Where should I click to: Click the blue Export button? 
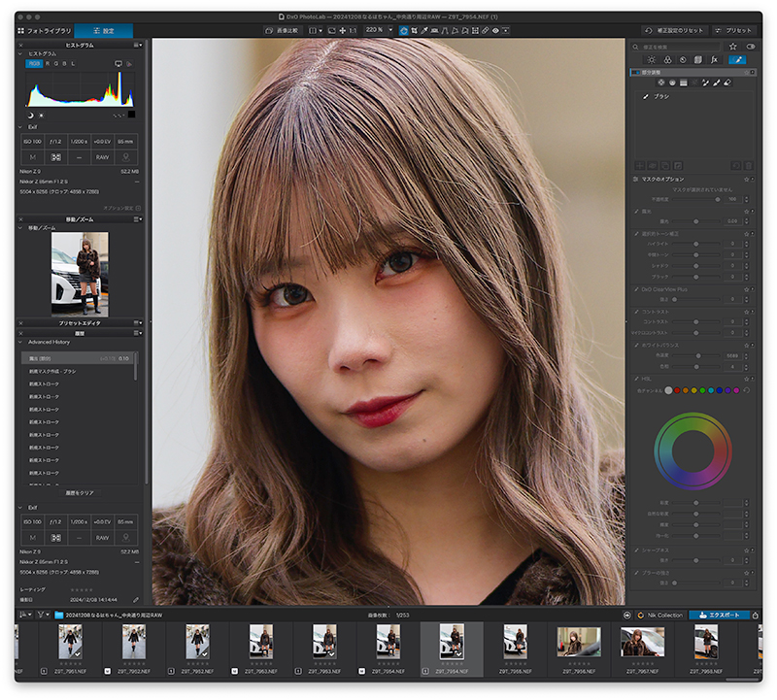(x=719, y=616)
